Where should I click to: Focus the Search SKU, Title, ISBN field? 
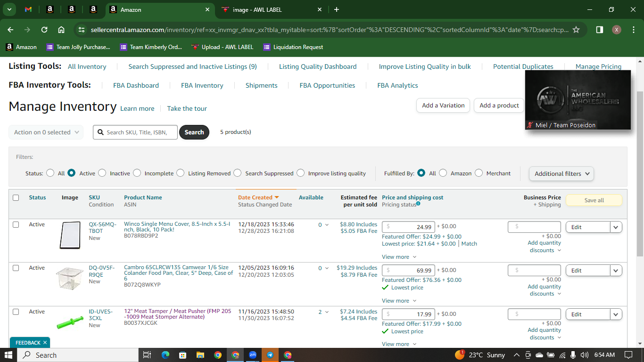coord(135,132)
